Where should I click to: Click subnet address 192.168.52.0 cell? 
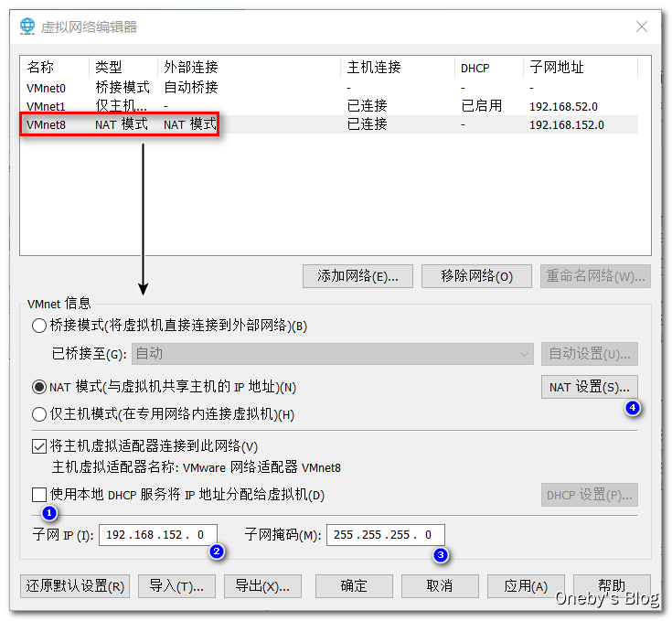tap(563, 106)
